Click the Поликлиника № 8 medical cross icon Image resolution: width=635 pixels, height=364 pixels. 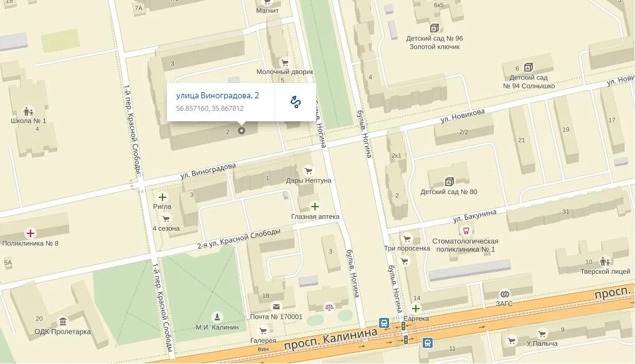(31, 233)
